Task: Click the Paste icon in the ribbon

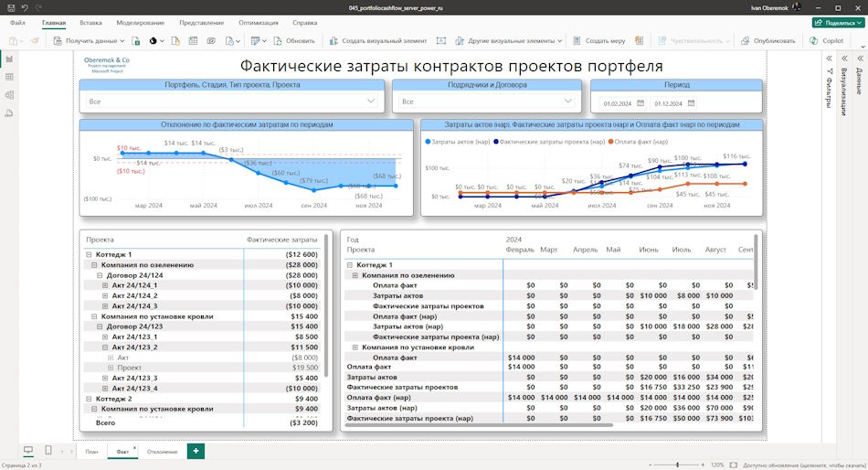Action: (x=16, y=41)
